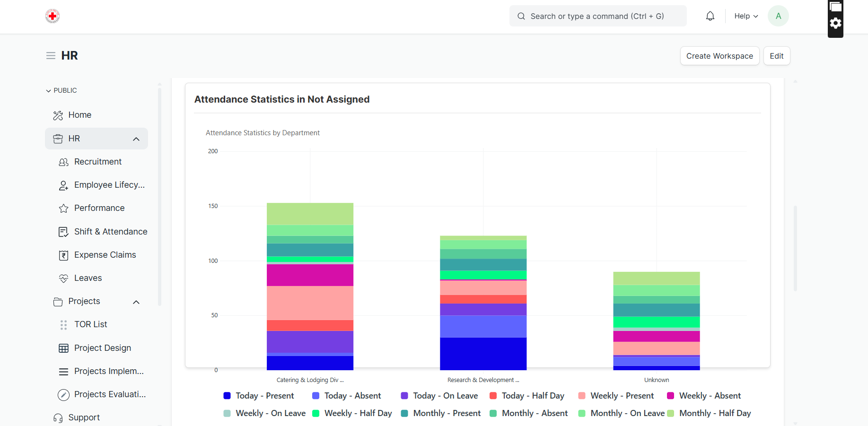Click the Create Workspace button

719,56
